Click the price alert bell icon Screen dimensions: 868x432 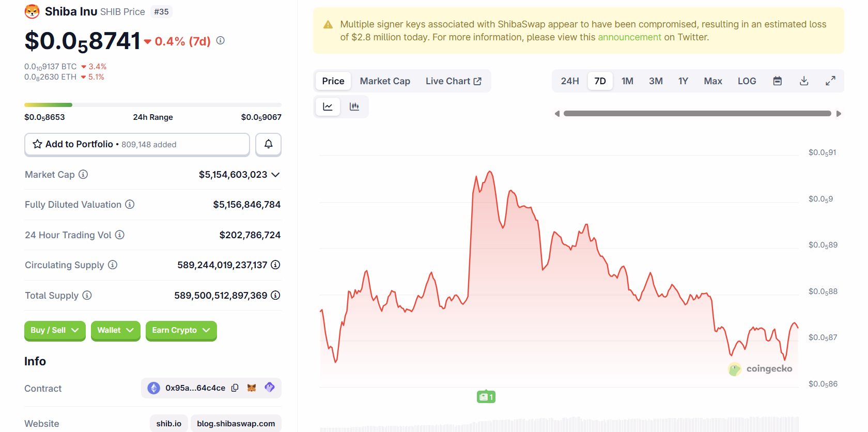tap(268, 144)
